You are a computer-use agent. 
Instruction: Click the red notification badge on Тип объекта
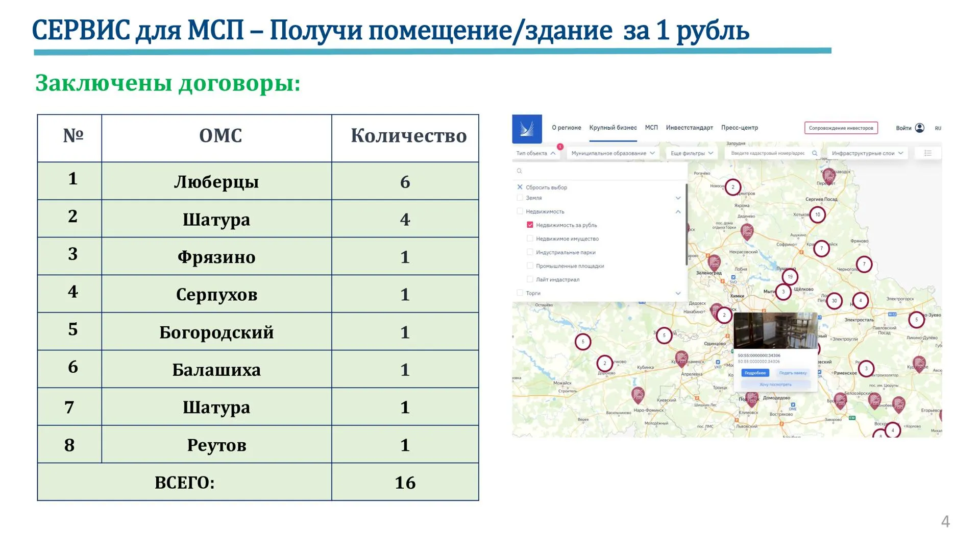point(560,147)
